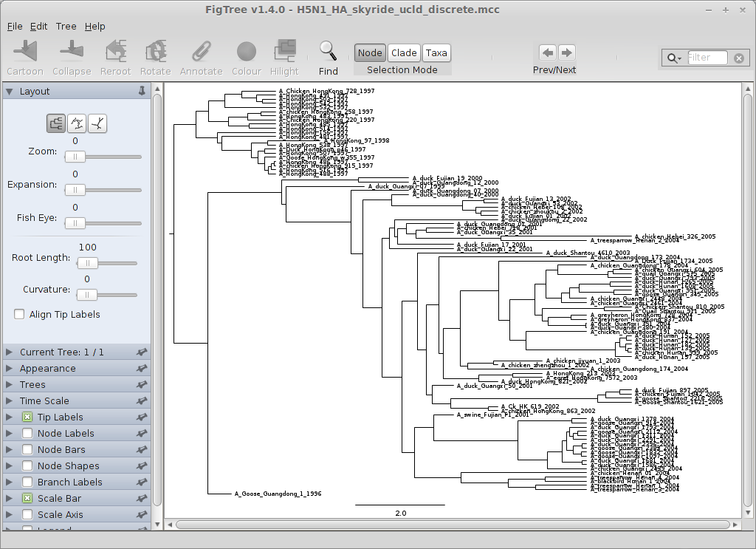This screenshot has height=549, width=756.
Task: Uncheck the Scale Bar checkbox
Action: [27, 498]
